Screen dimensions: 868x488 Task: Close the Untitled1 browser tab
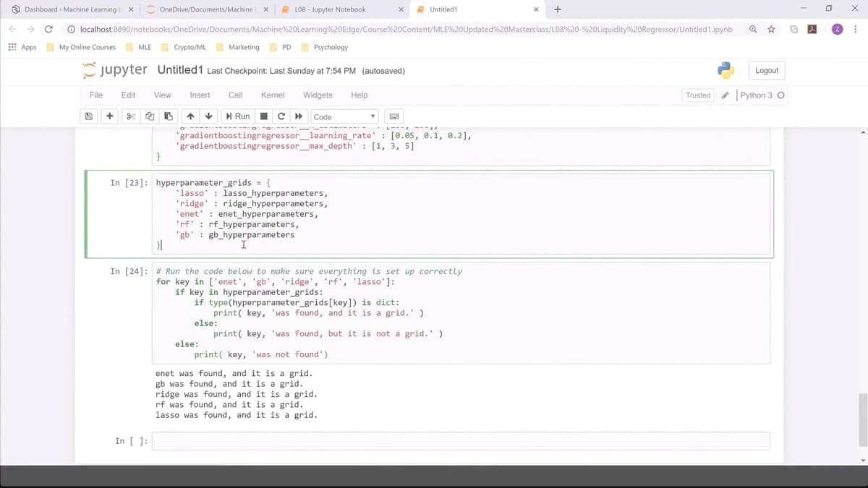536,9
